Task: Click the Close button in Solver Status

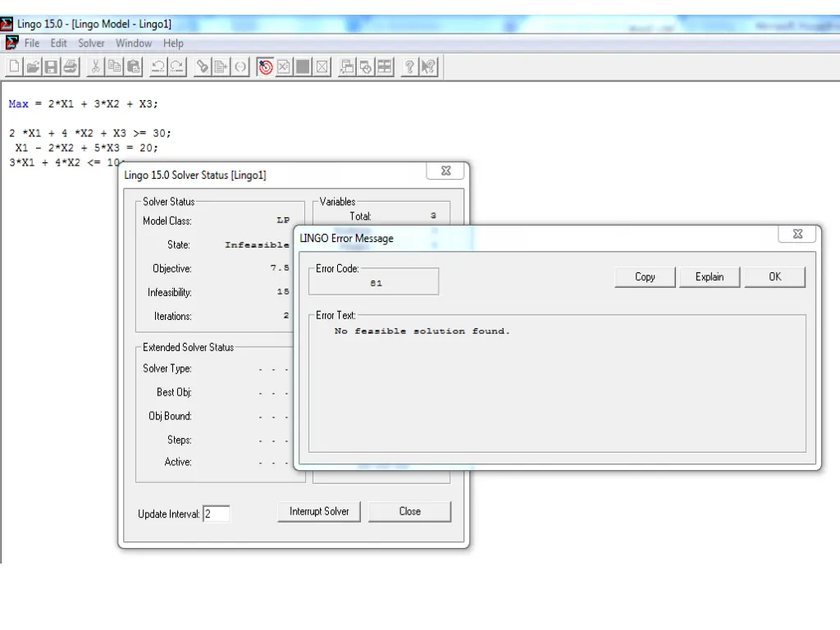Action: click(410, 512)
